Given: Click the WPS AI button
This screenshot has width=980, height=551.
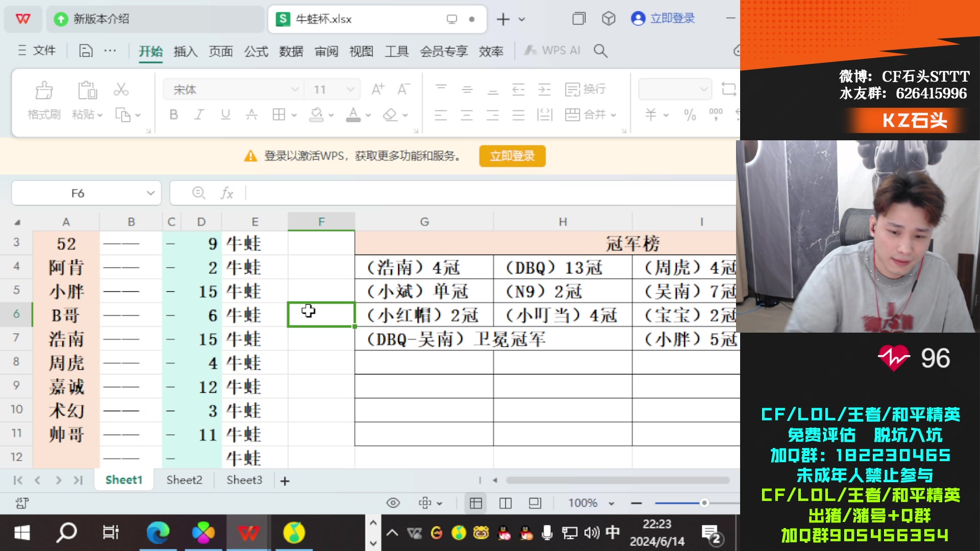Looking at the screenshot, I should pyautogui.click(x=552, y=51).
